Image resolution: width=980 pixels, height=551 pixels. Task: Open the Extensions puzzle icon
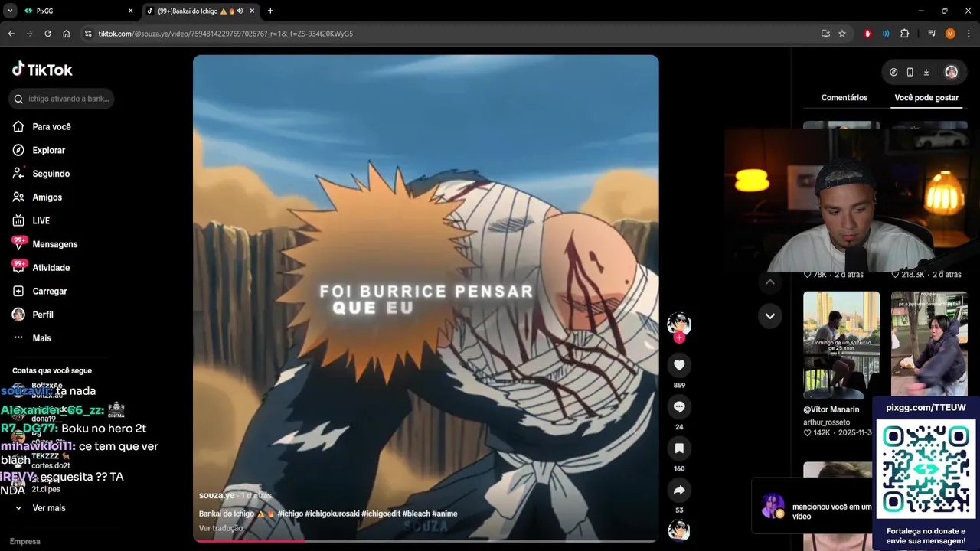905,34
